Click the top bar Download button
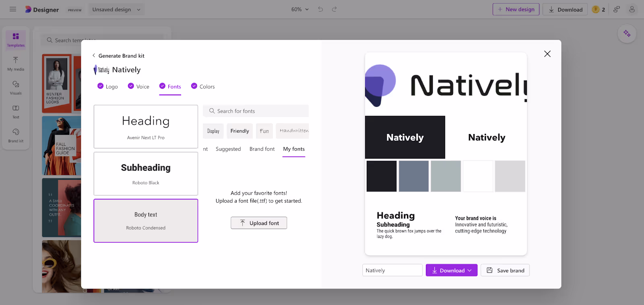The height and width of the screenshot is (305, 644). point(565,9)
